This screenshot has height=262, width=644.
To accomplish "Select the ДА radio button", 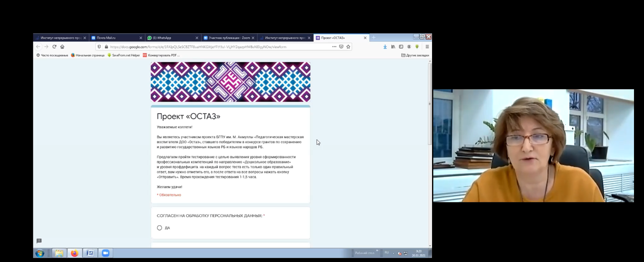I will [159, 228].
